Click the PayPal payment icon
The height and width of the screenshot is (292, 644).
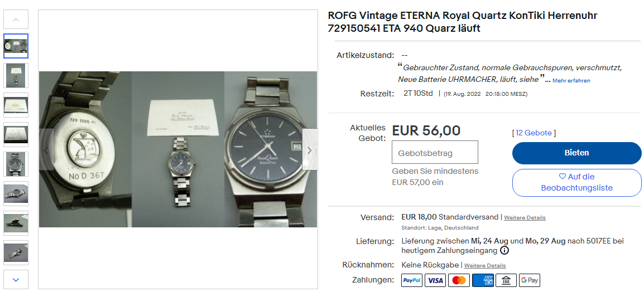point(412,280)
